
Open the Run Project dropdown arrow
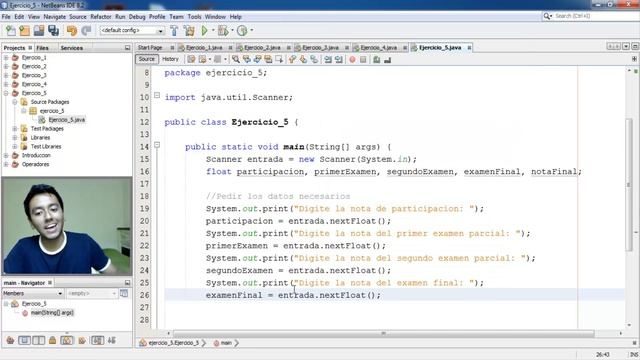click(x=213, y=31)
